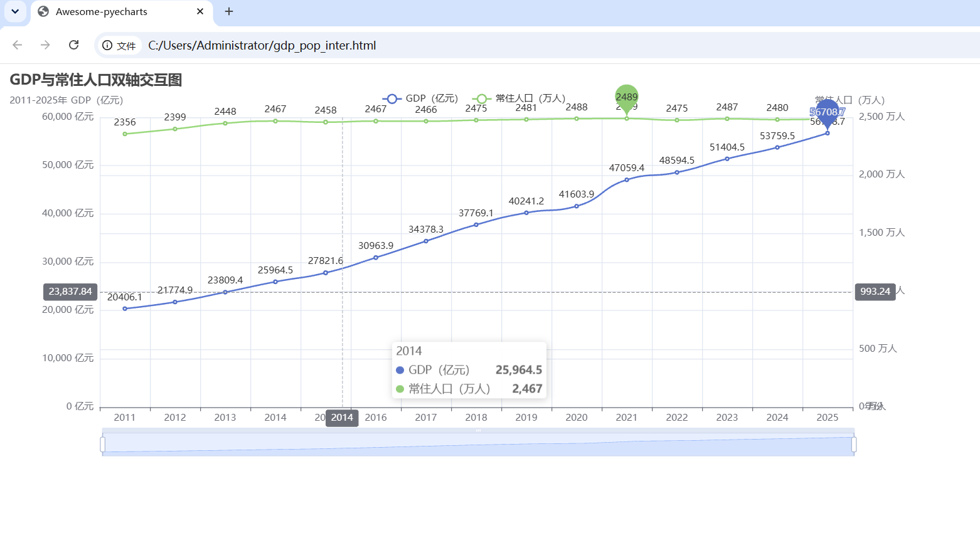Select GDP data point labeled 41603.9
Screen dimensions: 980x533
577,206
